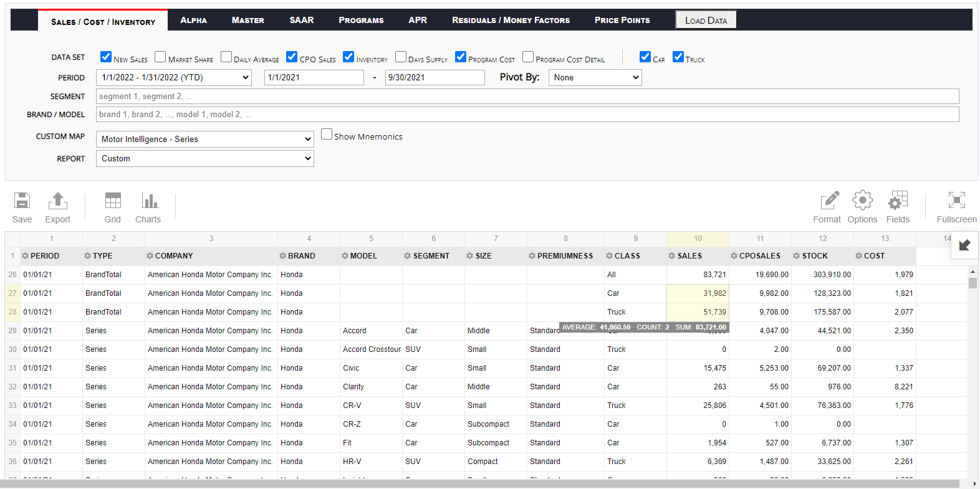Screen dimensions: 980x489
Task: Click the gear icon beside PERIOD column
Action: (26, 256)
